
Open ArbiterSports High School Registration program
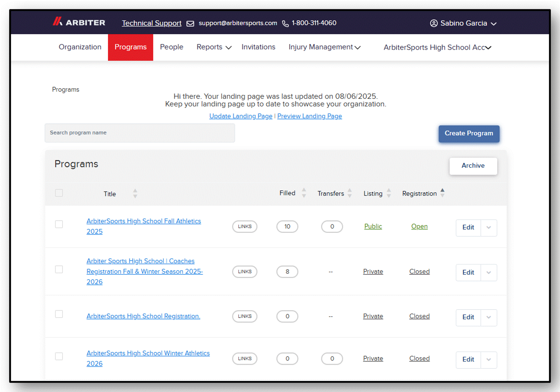[x=143, y=316]
